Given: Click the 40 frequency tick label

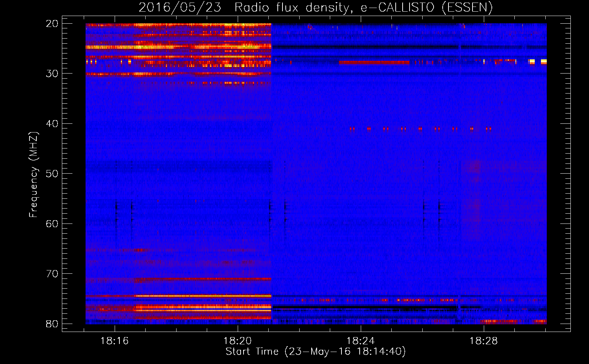Looking at the screenshot, I should tap(52, 124).
